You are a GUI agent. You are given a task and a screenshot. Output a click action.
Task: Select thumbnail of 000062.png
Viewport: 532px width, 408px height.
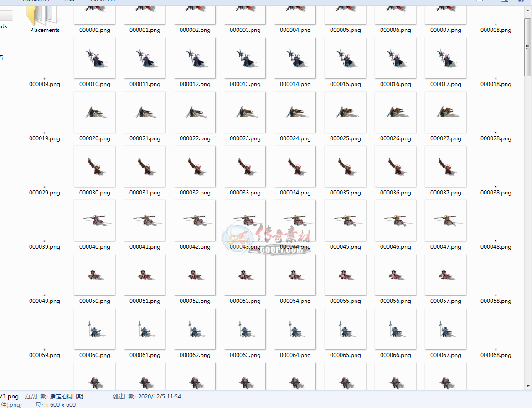click(195, 329)
